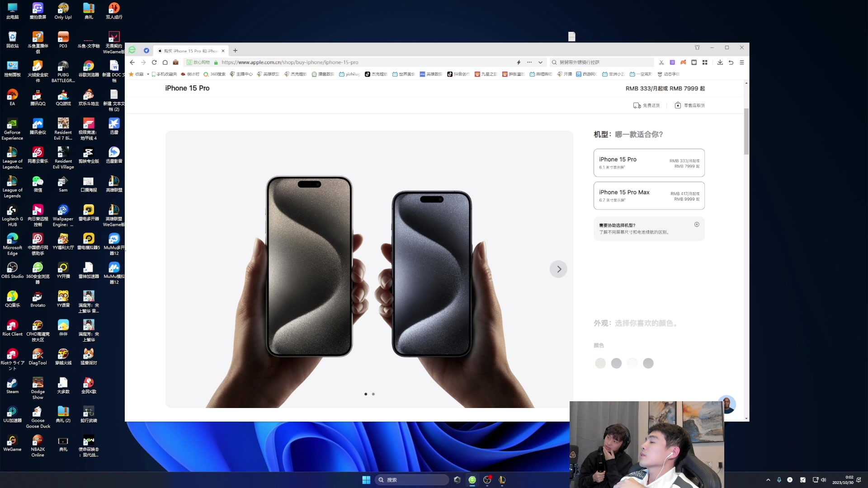Select the 谷歌浏览器 Chrome desktop icon
This screenshot has width=868, height=488.
pos(89,69)
